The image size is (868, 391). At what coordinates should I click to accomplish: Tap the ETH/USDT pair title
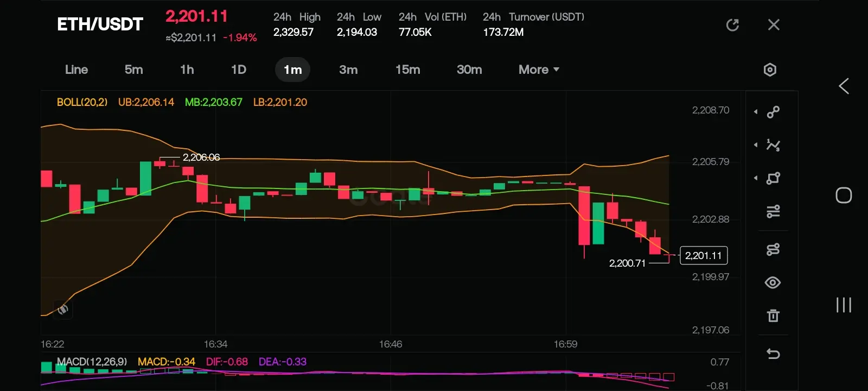(x=100, y=24)
